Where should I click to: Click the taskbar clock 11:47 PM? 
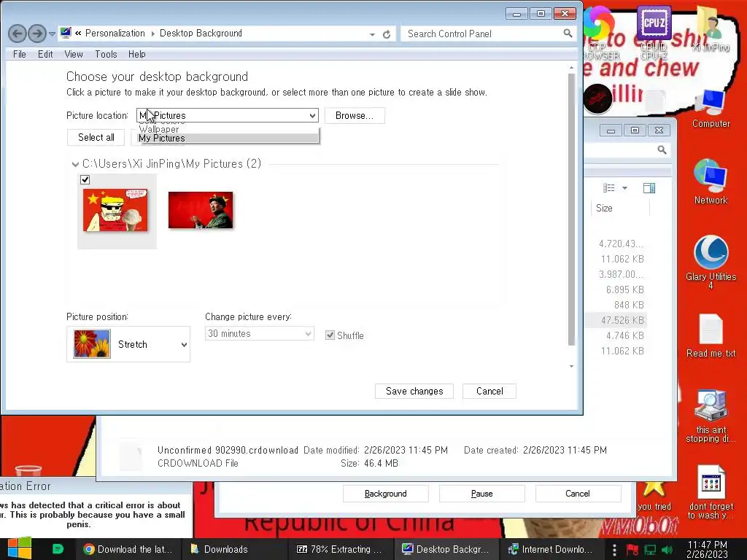click(x=707, y=550)
